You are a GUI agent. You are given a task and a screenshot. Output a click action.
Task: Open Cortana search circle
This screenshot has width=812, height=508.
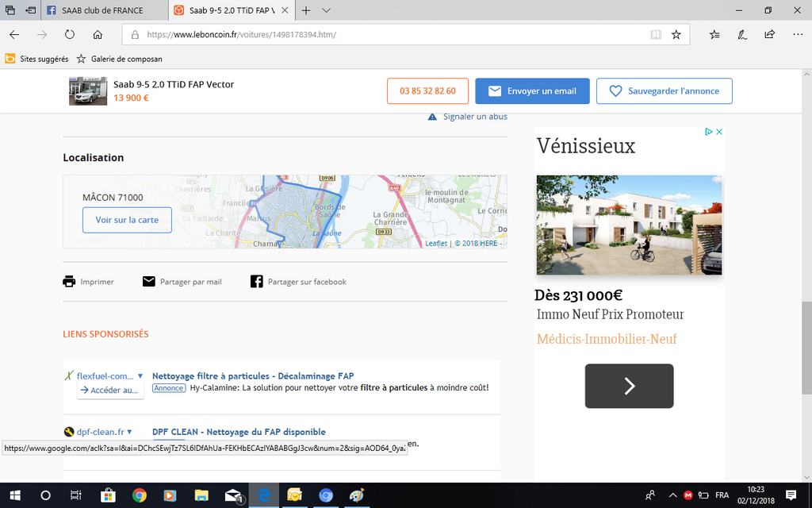45,495
